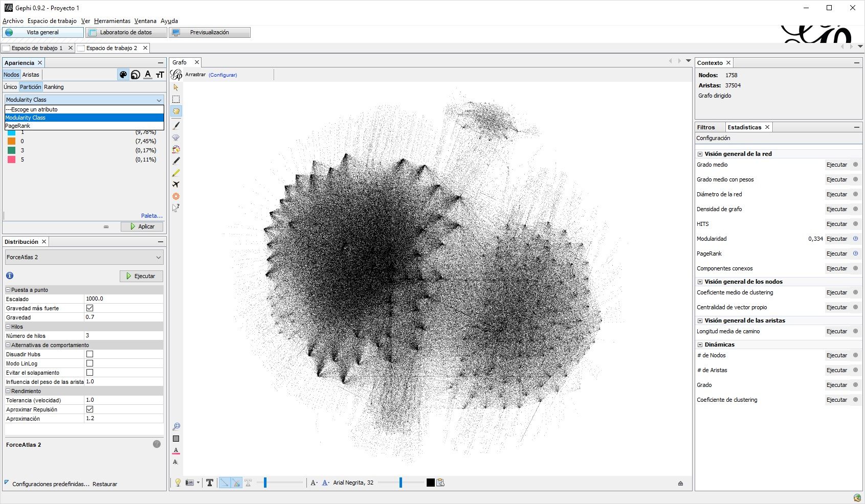This screenshot has height=504, width=865.
Task: Toggle Aproximar Repulsión checkbox
Action: coord(90,409)
